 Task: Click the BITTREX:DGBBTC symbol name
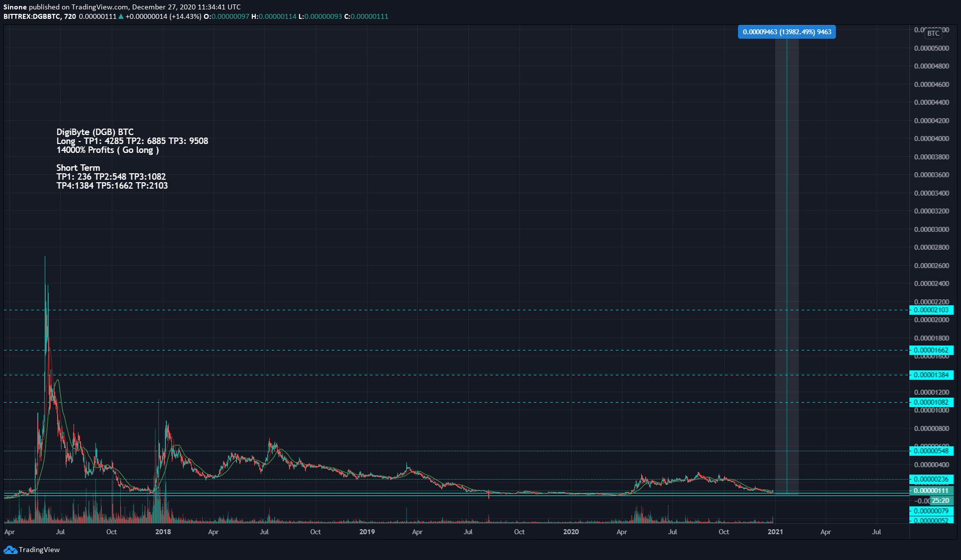click(x=32, y=16)
